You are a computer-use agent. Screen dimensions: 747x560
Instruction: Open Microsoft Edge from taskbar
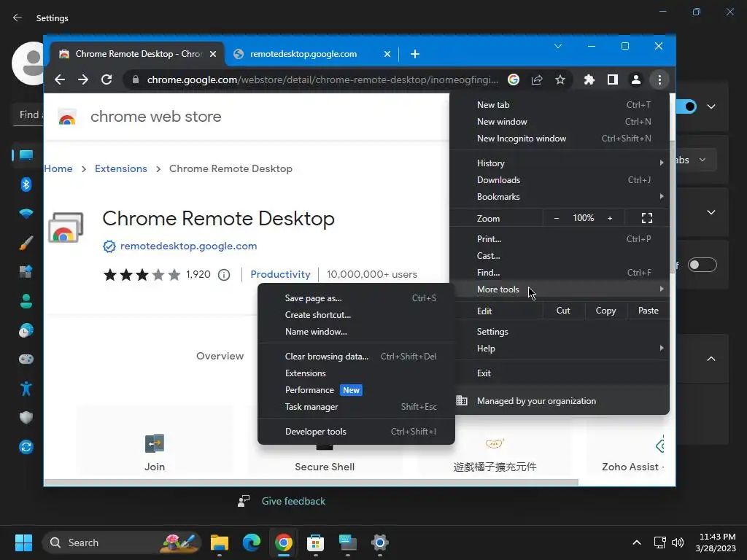pos(252,542)
